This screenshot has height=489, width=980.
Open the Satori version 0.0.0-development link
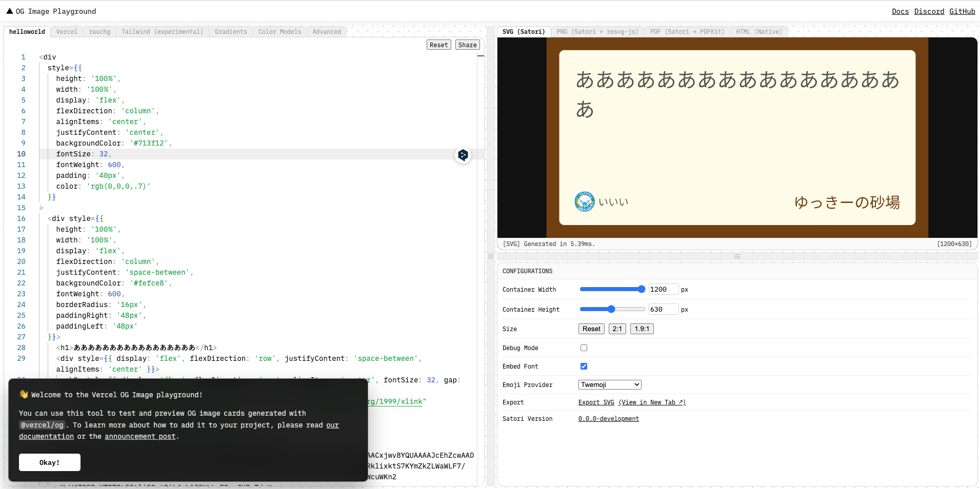click(608, 419)
